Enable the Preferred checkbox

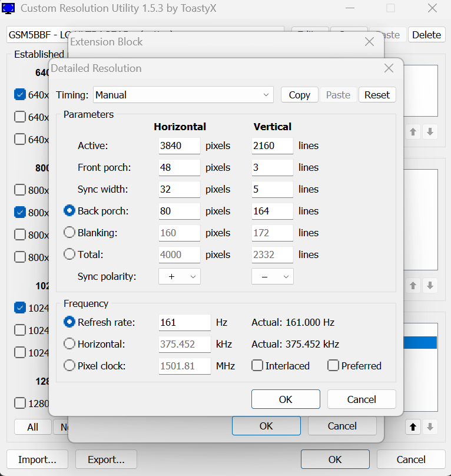pos(333,365)
